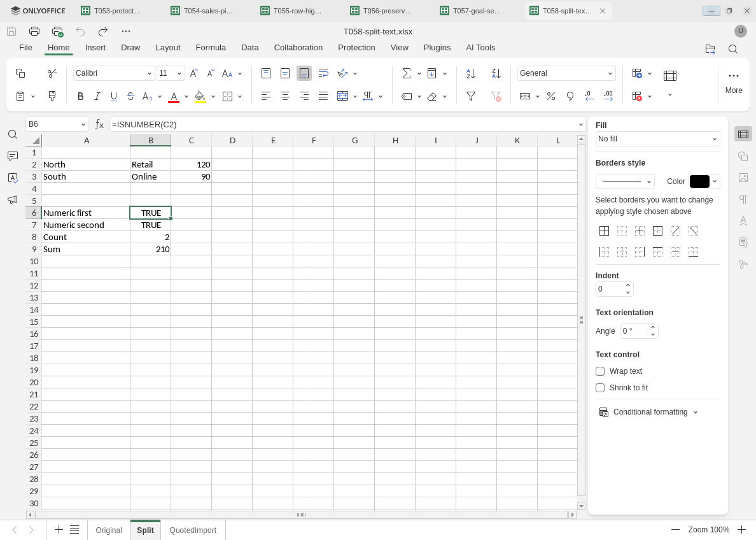Click the Zoom in plus button
The width and height of the screenshot is (756, 540).
point(741,529)
